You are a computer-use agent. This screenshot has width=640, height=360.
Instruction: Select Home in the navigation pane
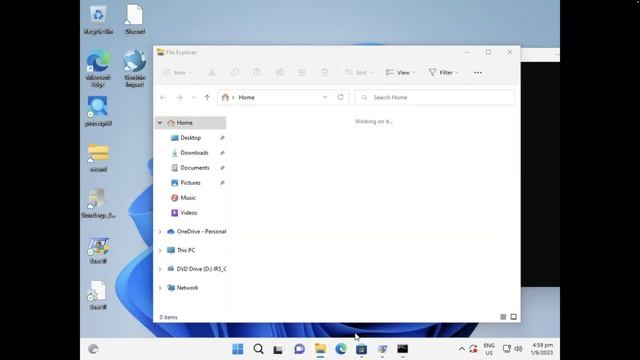(x=190, y=123)
